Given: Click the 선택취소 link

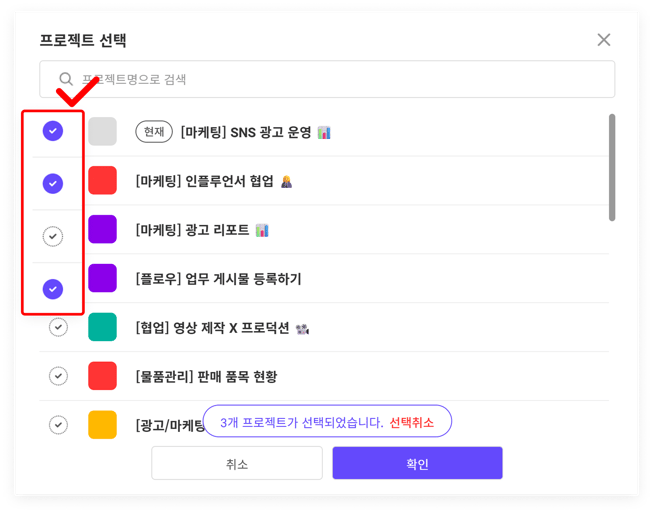Looking at the screenshot, I should (412, 423).
